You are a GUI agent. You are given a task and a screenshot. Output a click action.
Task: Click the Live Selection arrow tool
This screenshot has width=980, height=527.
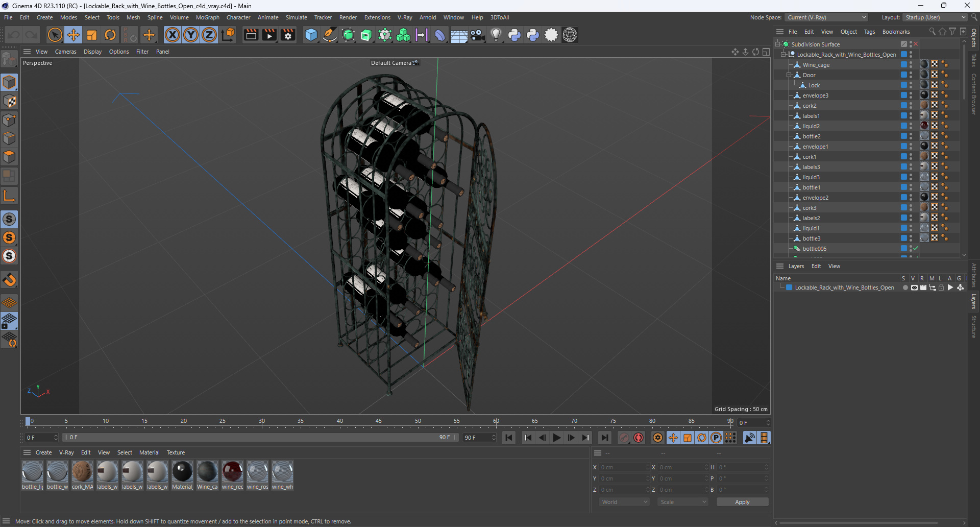55,35
